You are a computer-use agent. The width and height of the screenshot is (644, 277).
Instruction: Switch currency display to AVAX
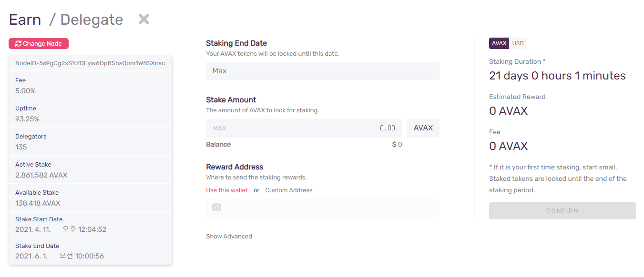coord(499,43)
